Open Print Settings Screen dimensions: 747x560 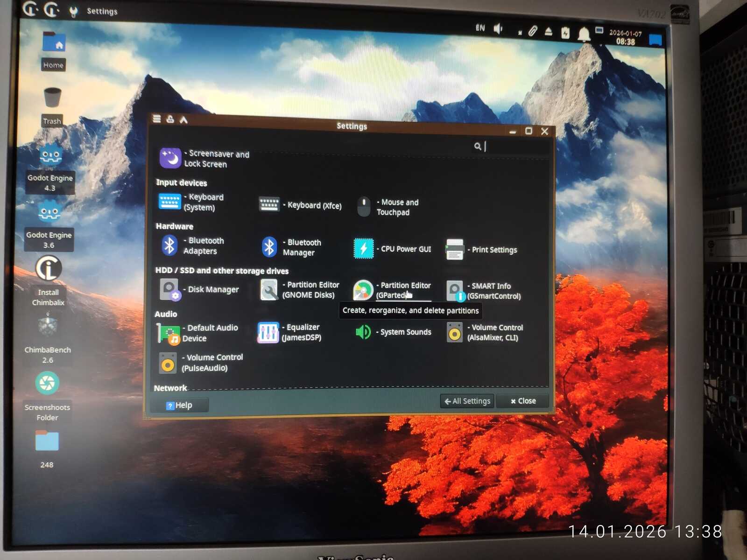[x=481, y=250]
